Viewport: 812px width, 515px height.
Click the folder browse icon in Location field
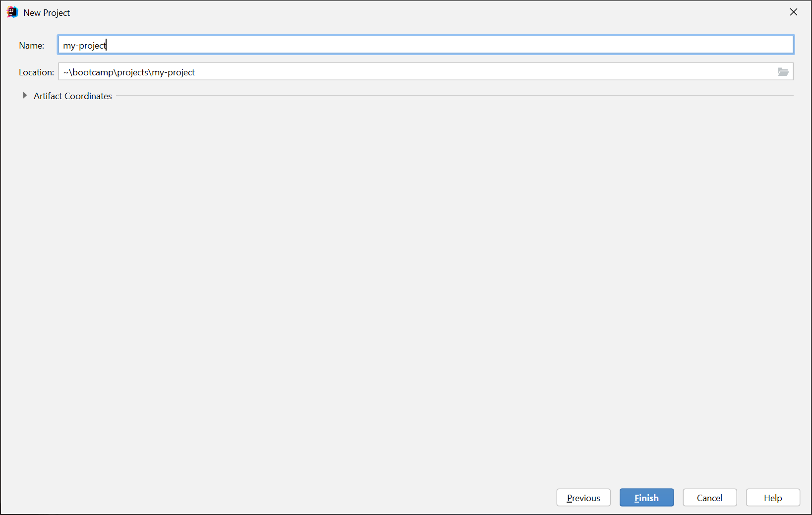783,72
